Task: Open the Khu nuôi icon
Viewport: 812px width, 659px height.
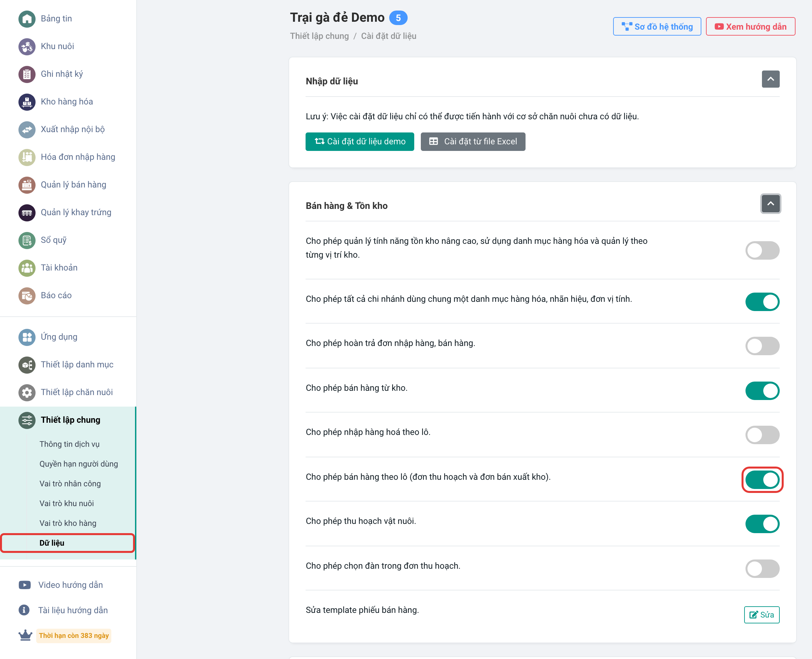Action: tap(27, 46)
